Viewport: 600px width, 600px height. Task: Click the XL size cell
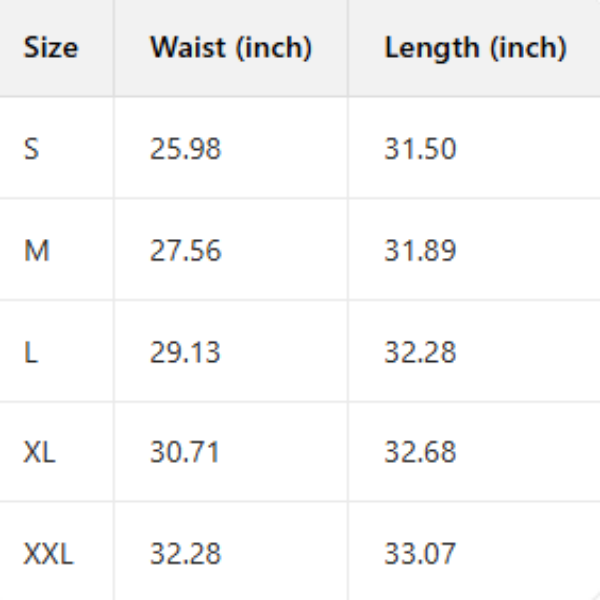[x=40, y=452]
